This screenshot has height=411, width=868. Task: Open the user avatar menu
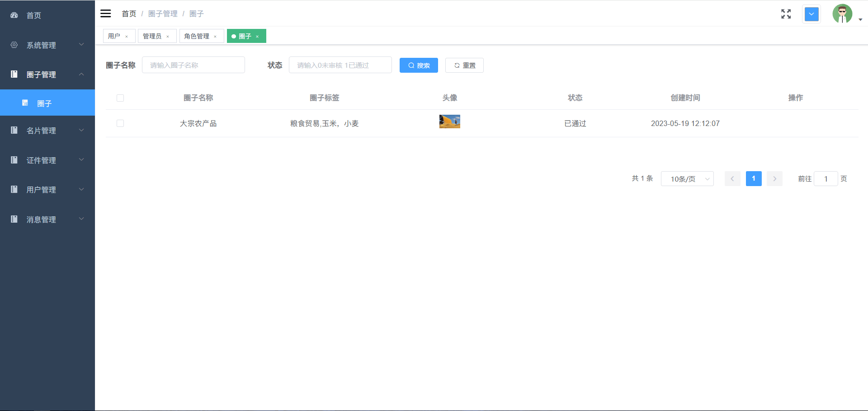[x=842, y=14]
